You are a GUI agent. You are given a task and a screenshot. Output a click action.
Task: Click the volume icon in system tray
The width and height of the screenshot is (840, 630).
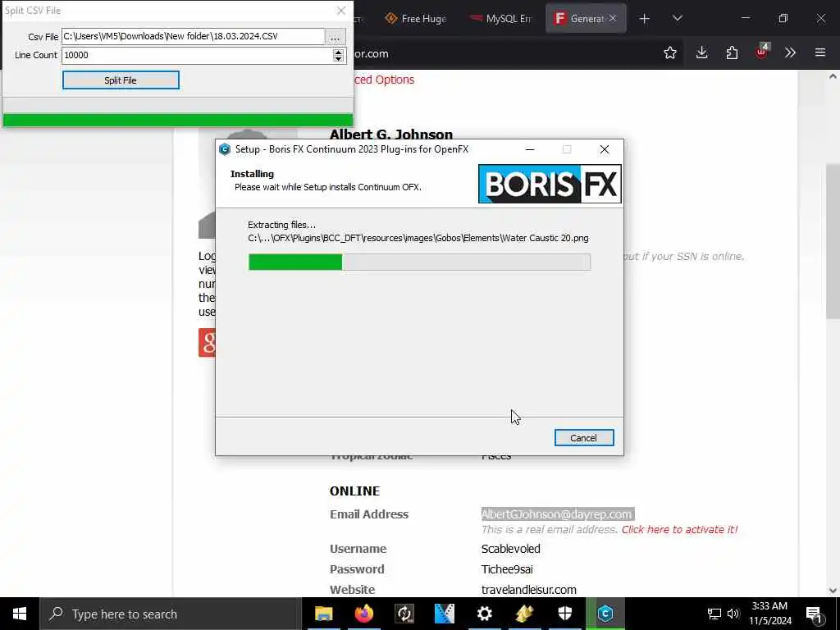[733, 614]
